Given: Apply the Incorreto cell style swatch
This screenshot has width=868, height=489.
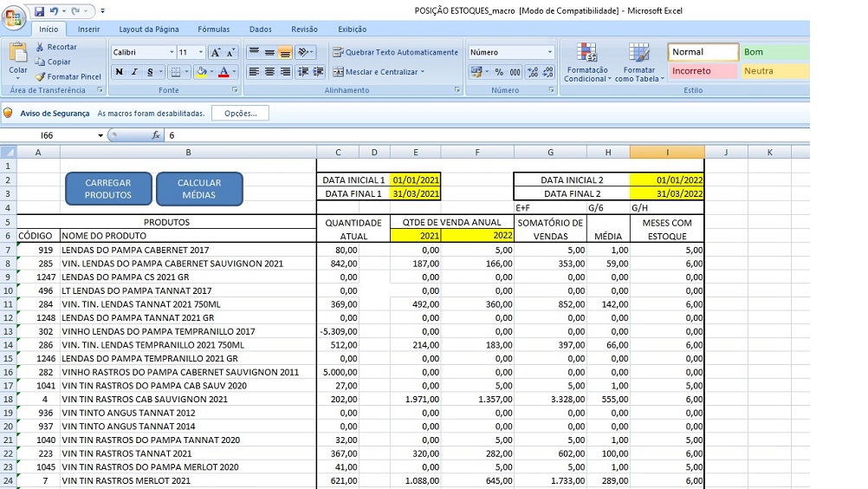Looking at the screenshot, I should click(x=703, y=71).
